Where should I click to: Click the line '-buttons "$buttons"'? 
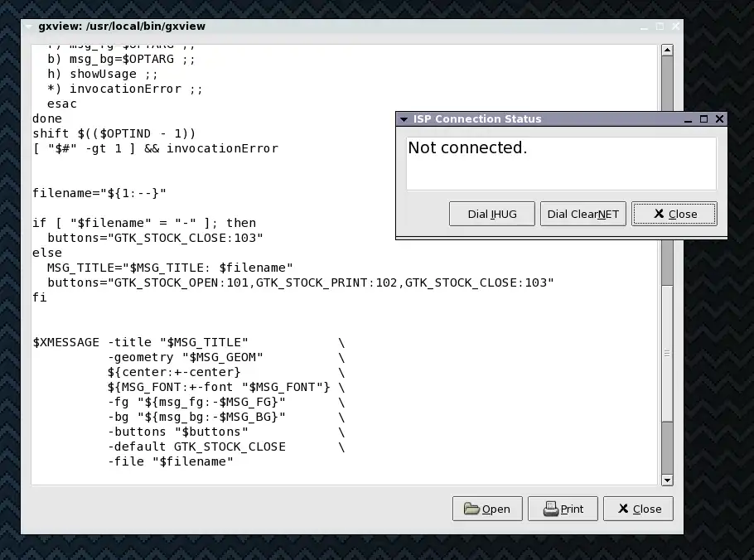click(x=178, y=432)
